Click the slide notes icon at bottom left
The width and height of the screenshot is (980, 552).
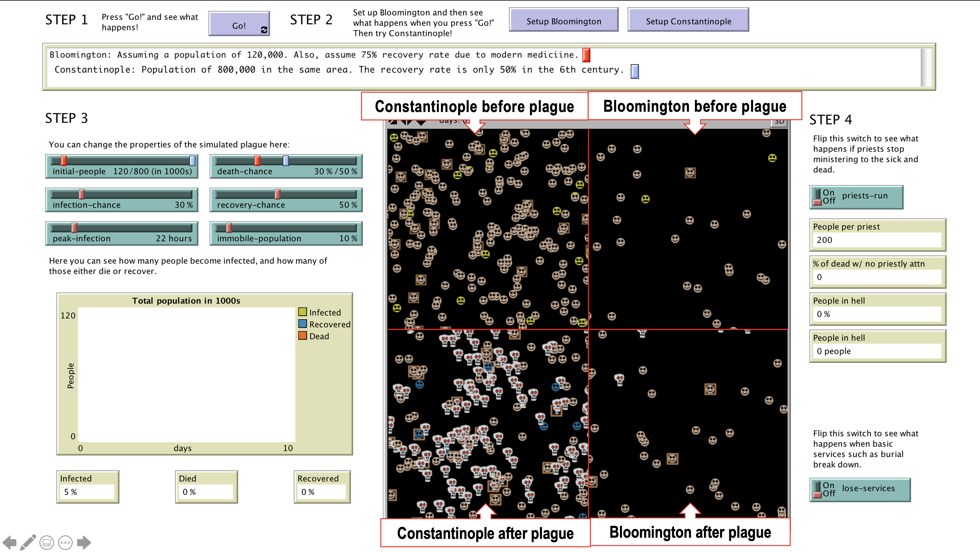point(46,542)
